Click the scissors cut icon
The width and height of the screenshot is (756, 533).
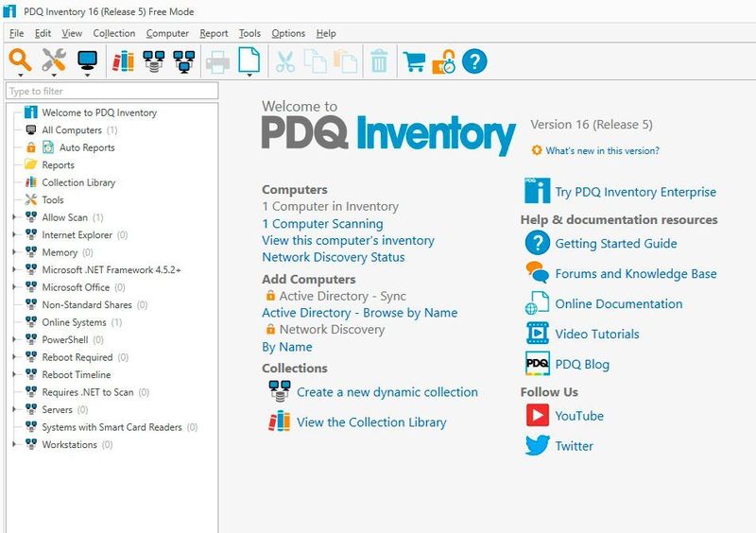[285, 62]
